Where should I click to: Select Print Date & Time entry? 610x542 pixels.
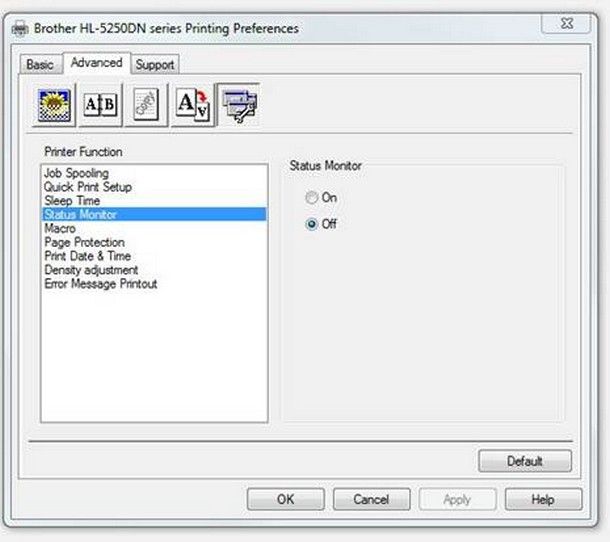154,256
